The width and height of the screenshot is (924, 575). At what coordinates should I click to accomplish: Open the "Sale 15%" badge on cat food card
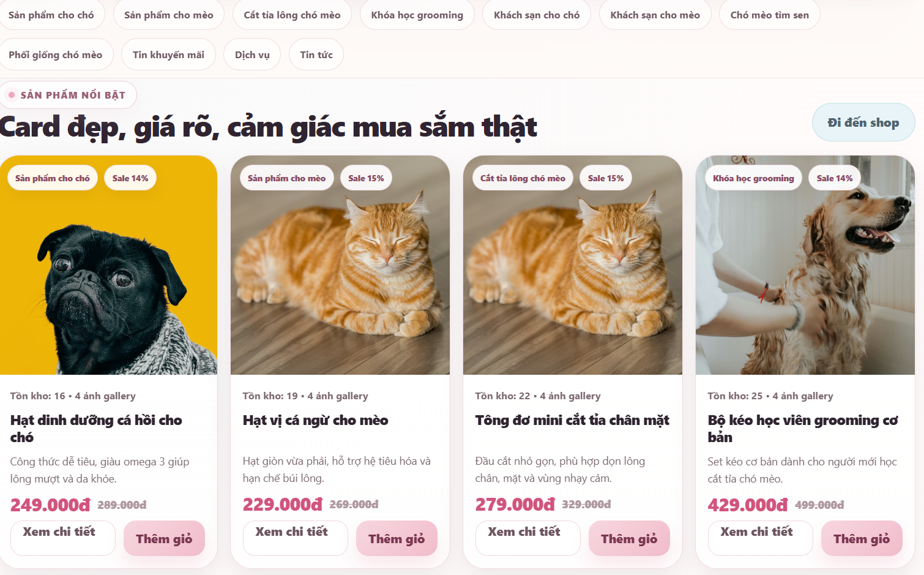point(366,178)
